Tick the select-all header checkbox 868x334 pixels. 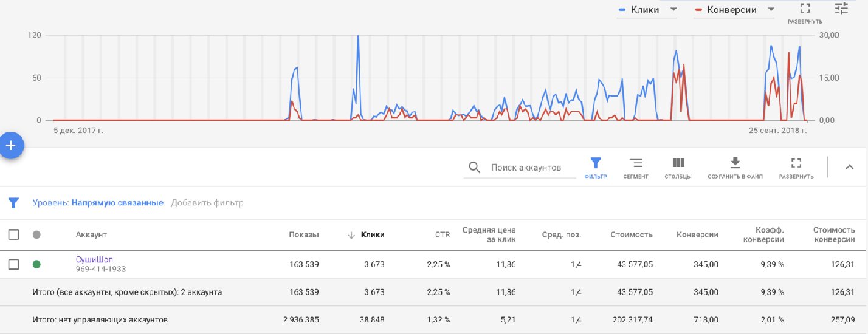[x=13, y=234]
